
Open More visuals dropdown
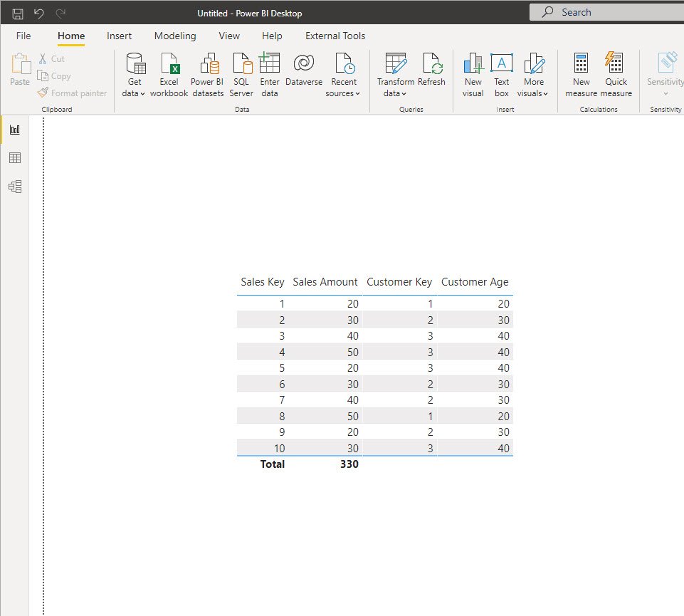tap(533, 75)
